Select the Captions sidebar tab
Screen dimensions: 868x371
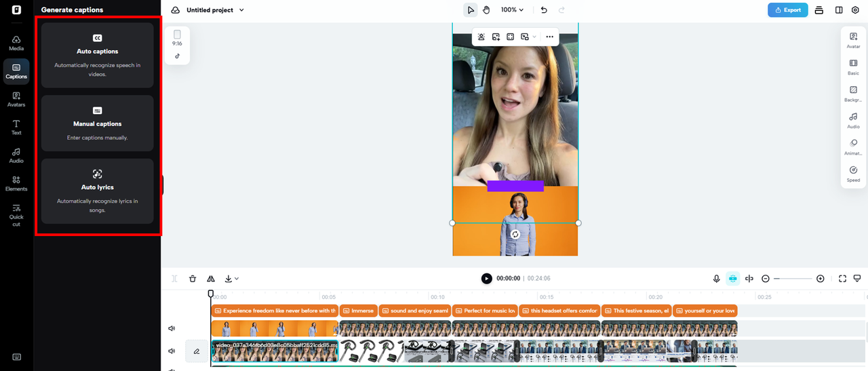tap(16, 71)
